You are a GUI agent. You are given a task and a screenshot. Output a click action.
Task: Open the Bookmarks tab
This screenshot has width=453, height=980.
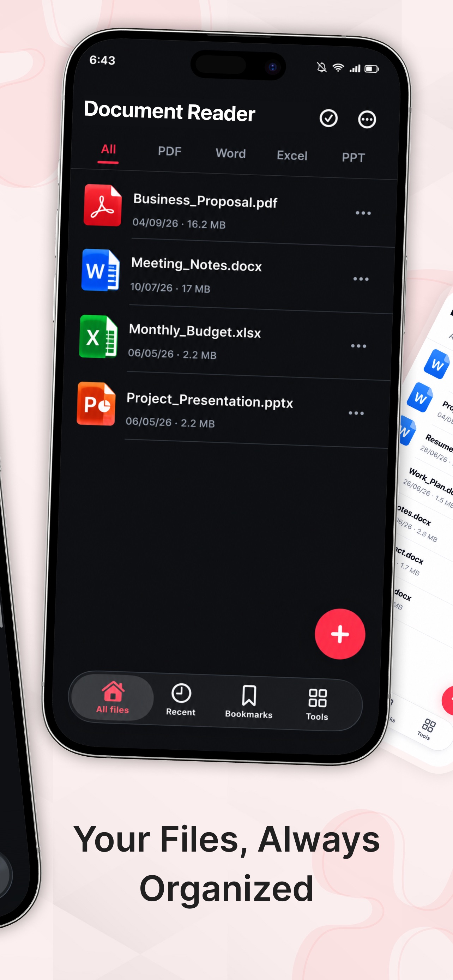click(x=249, y=702)
